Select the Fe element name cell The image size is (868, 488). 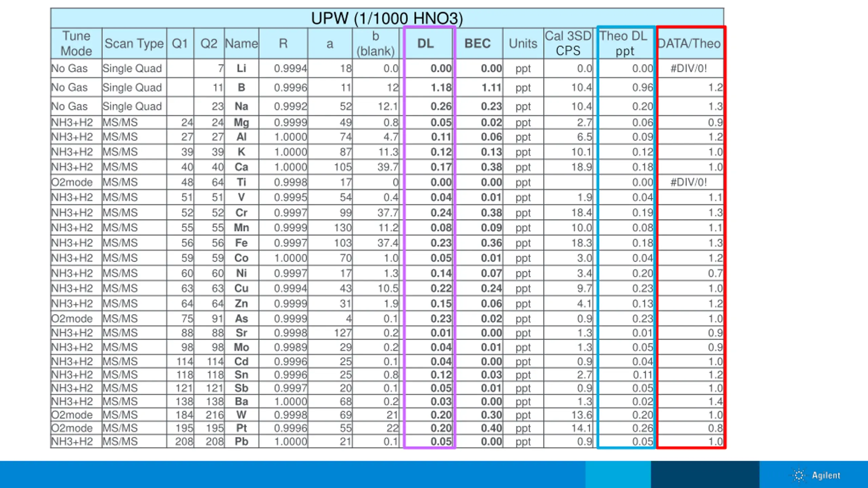(x=241, y=243)
